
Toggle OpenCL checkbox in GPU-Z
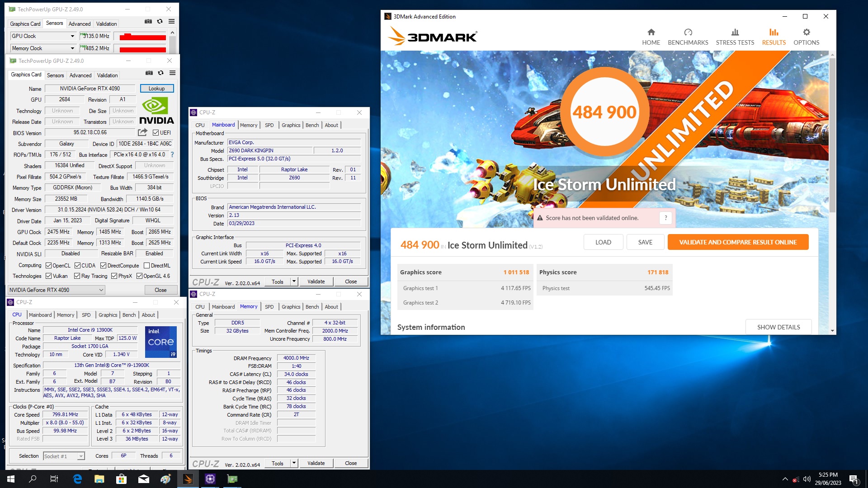pyautogui.click(x=48, y=266)
